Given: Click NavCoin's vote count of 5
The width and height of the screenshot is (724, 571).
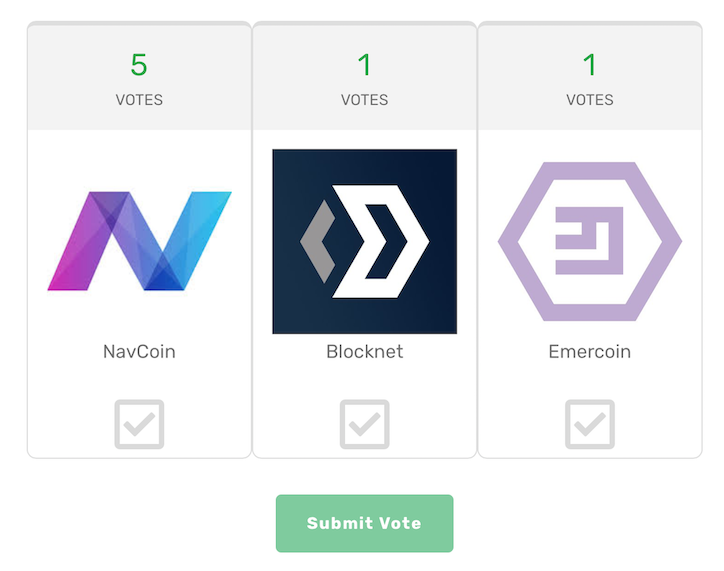Looking at the screenshot, I should tap(139, 65).
